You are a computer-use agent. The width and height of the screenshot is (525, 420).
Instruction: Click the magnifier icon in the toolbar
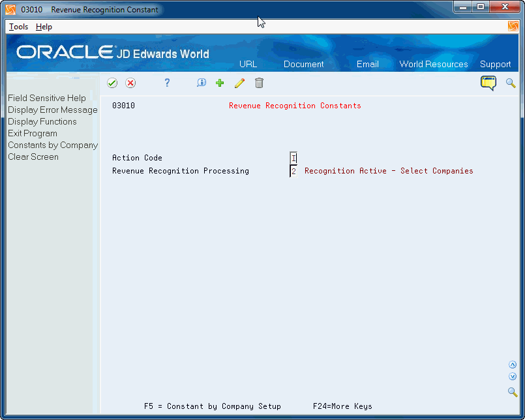tap(511, 83)
